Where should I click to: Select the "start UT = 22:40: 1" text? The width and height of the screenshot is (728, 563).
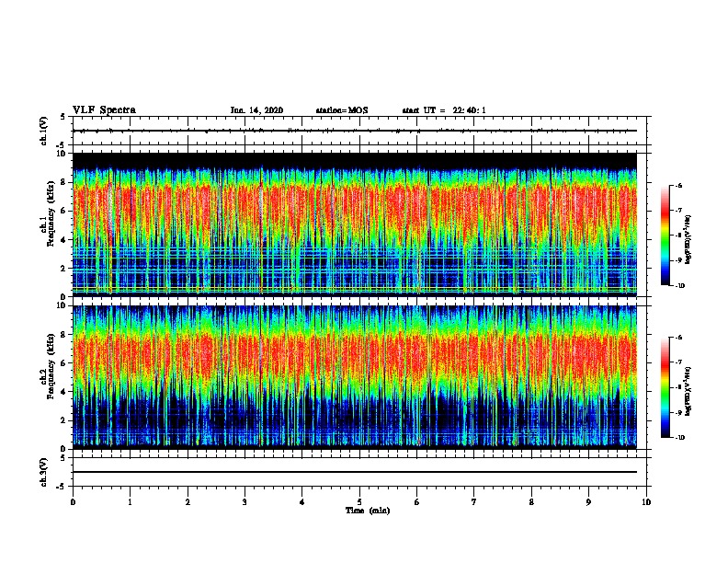coord(444,110)
